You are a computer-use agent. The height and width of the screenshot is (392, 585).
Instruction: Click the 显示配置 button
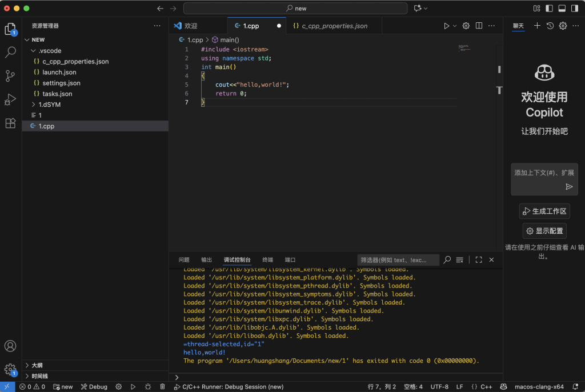[x=544, y=231]
